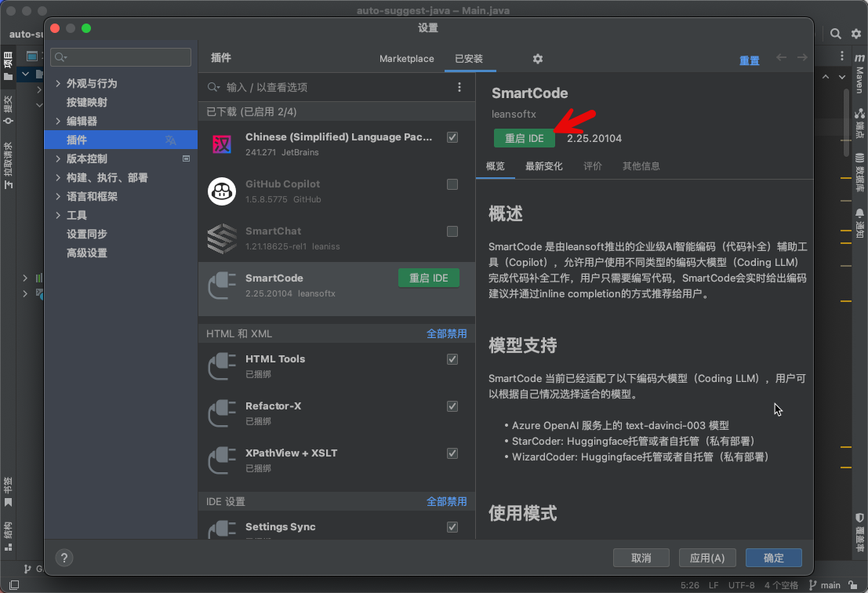Click the Refactor-X plugin icon
This screenshot has height=593, width=868.
pyautogui.click(x=222, y=413)
